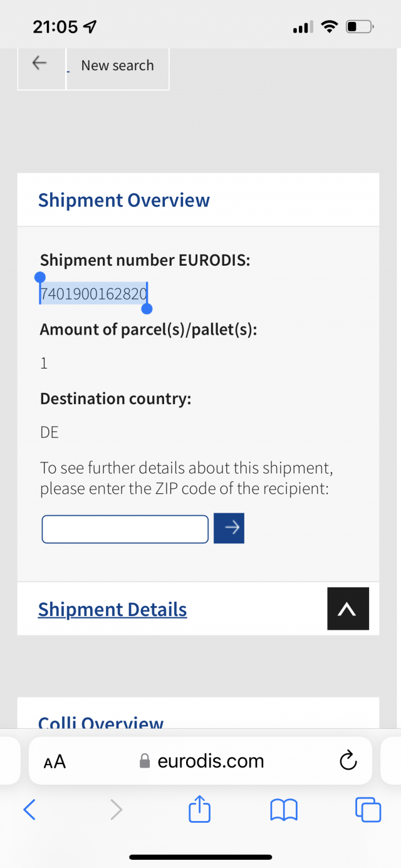
Task: Open Safari AA text size menu
Action: [x=55, y=761]
